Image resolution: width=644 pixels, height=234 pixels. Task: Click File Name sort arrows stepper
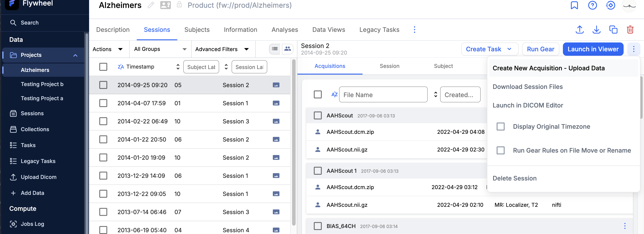pyautogui.click(x=435, y=94)
